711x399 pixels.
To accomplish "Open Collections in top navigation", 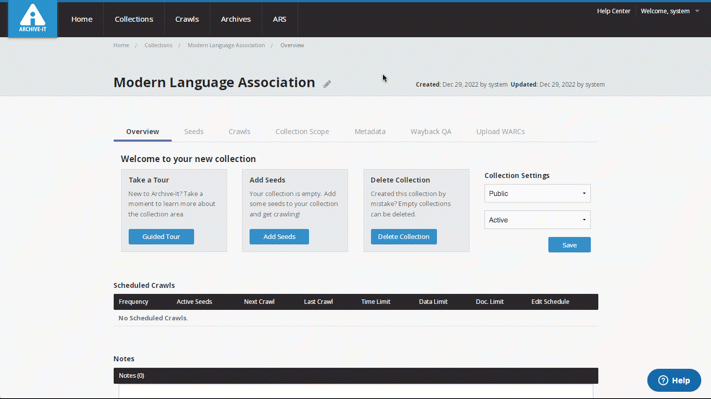I will tap(134, 19).
